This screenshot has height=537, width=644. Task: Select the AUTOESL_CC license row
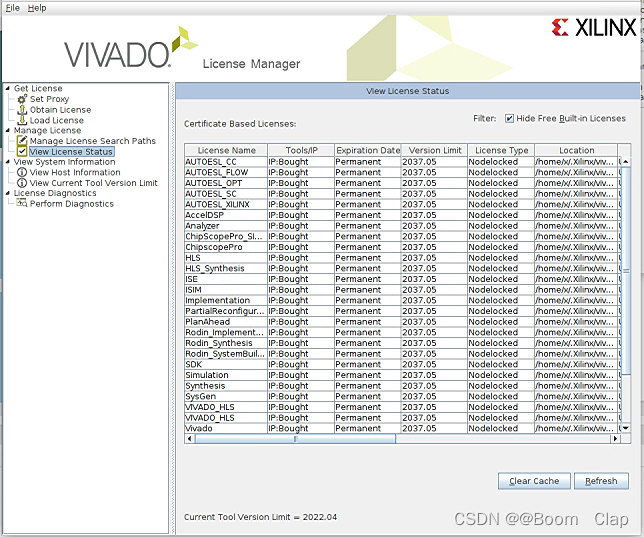pyautogui.click(x=401, y=161)
